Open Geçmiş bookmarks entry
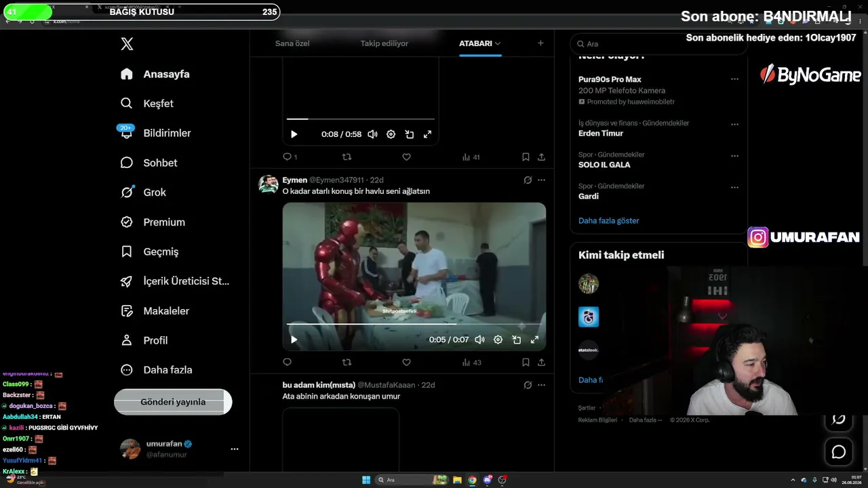 coord(149,251)
